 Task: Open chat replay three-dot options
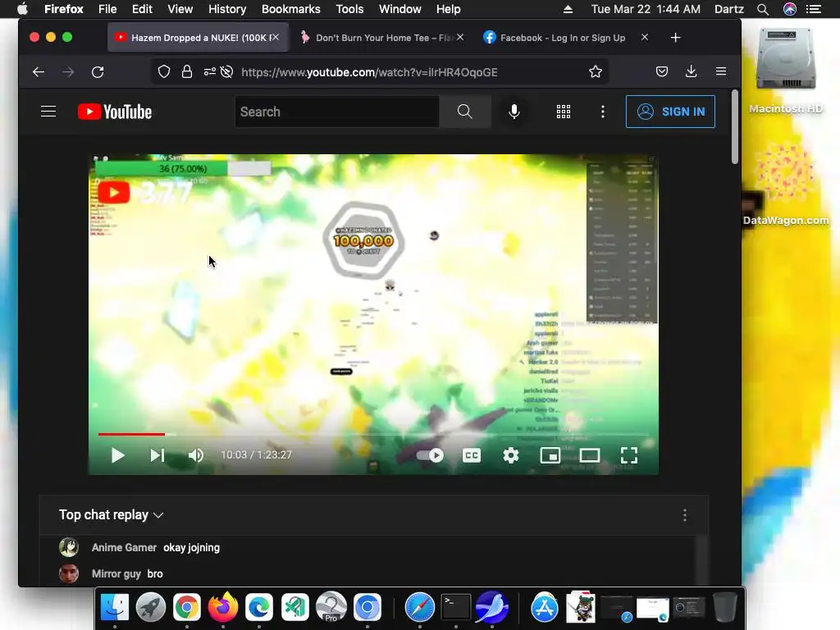pos(685,515)
